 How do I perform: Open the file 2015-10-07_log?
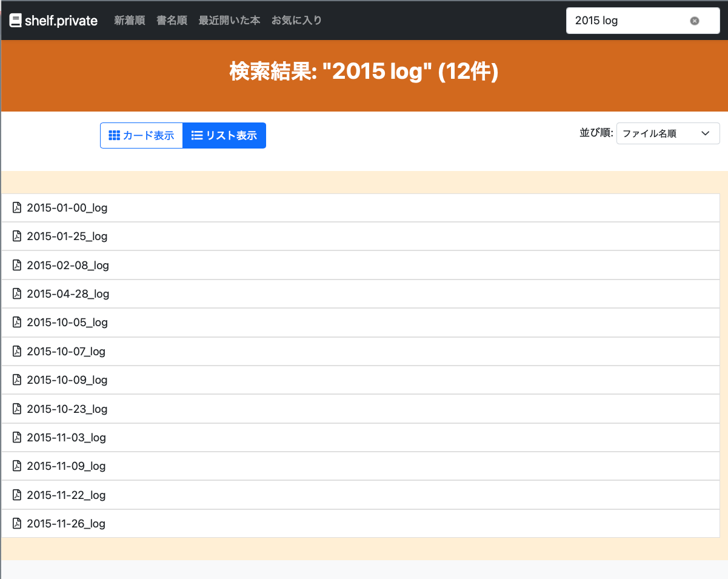click(x=360, y=352)
